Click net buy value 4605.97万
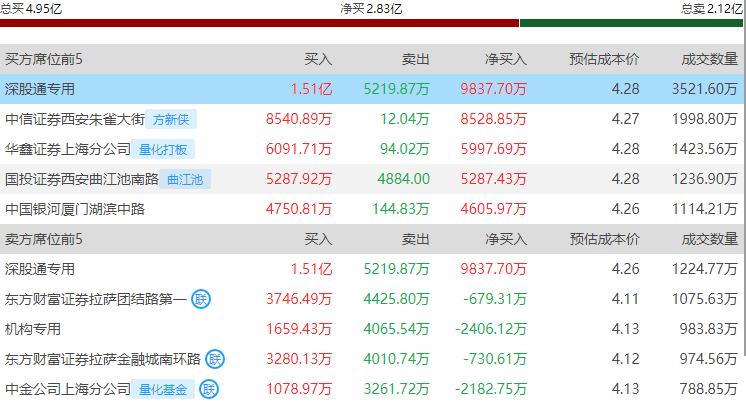Viewport: 746px width, 402px height. coord(493,209)
